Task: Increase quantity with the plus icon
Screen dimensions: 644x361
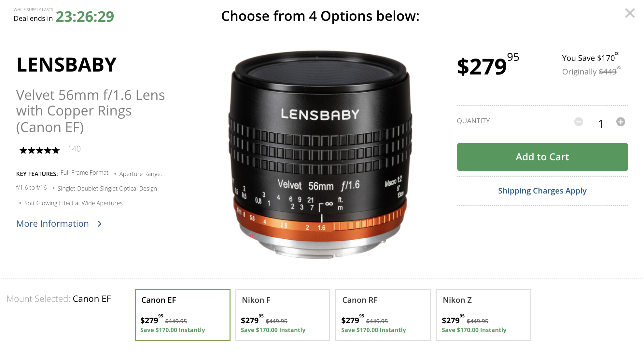Action: tap(621, 122)
